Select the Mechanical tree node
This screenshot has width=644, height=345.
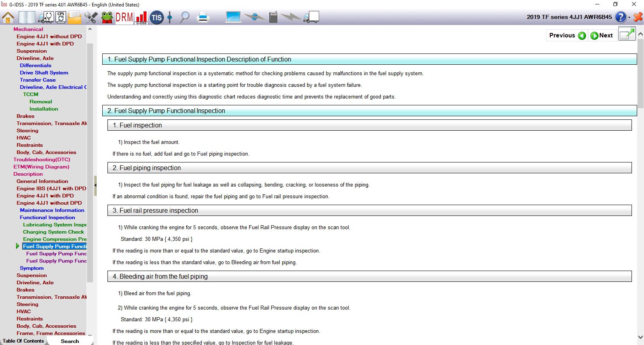(28, 29)
